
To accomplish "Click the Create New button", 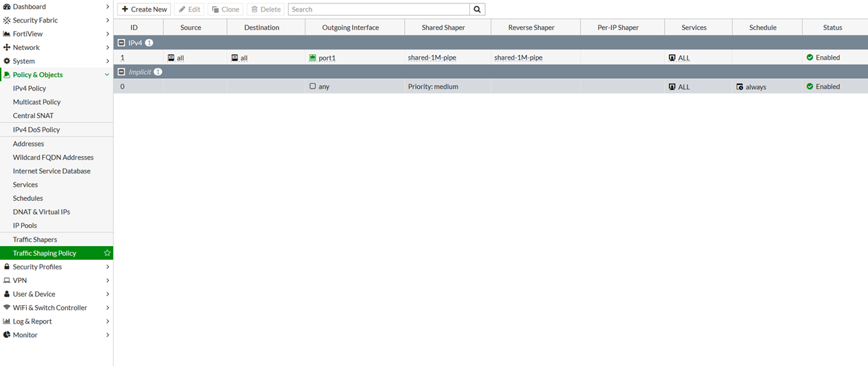I will click(x=144, y=10).
